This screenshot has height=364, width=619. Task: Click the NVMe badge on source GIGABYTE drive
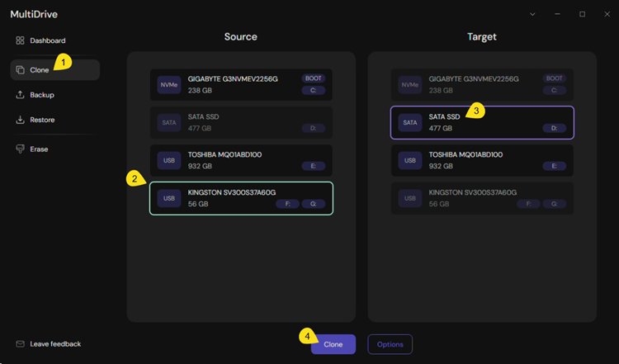pyautogui.click(x=168, y=84)
